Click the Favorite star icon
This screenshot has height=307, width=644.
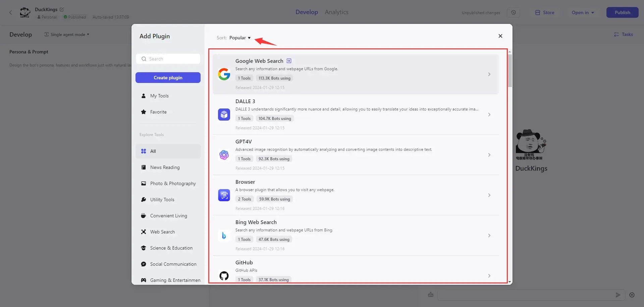click(x=144, y=112)
